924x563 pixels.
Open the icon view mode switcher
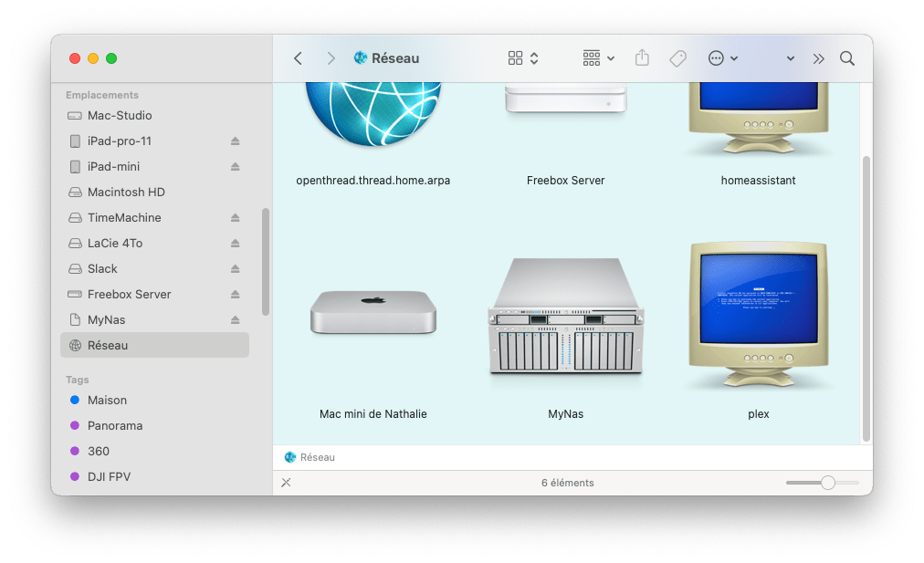click(x=523, y=58)
